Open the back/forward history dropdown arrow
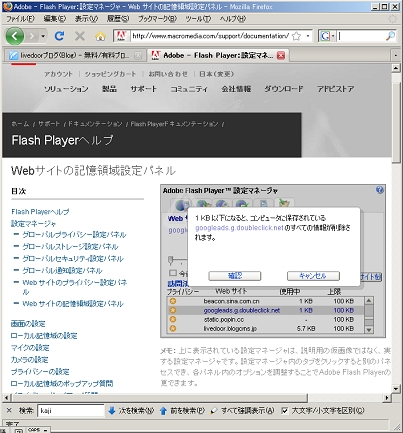 point(43,36)
